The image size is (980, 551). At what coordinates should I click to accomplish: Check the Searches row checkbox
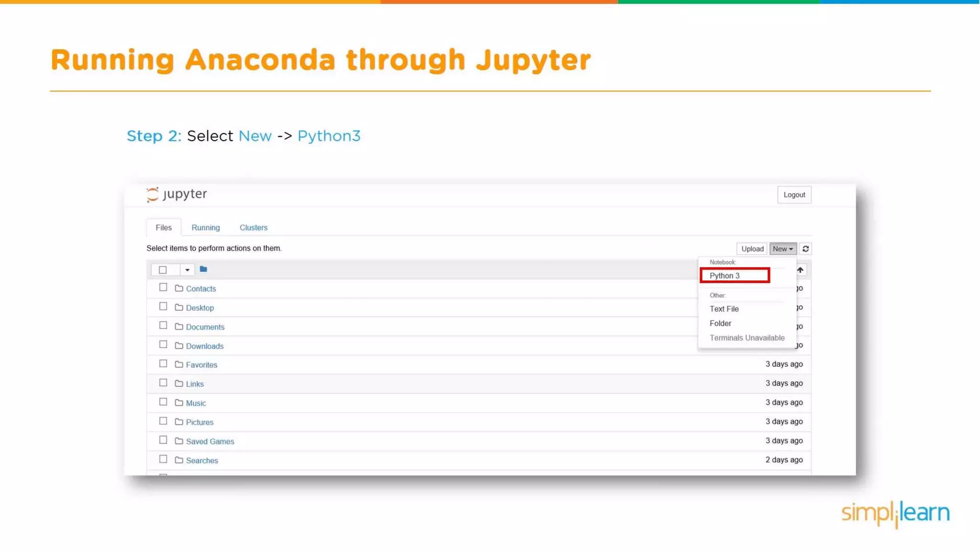click(163, 459)
